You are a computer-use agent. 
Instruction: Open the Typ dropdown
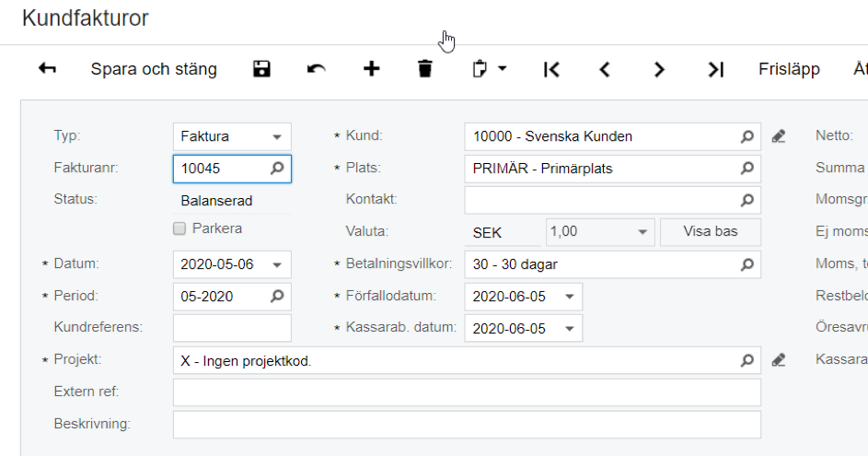[x=277, y=136]
